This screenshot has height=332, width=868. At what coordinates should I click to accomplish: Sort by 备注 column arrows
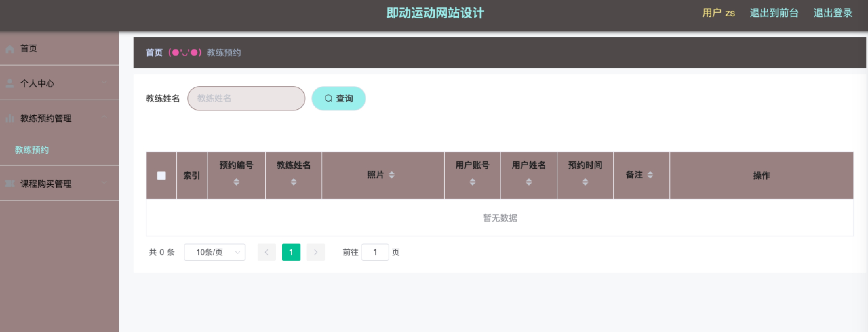pos(650,175)
